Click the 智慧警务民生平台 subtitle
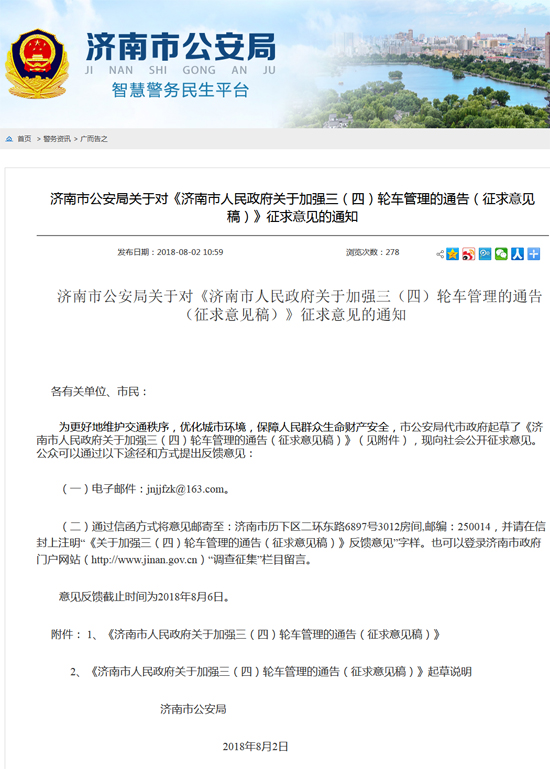Screen dimensions: 550x769 click(x=180, y=90)
